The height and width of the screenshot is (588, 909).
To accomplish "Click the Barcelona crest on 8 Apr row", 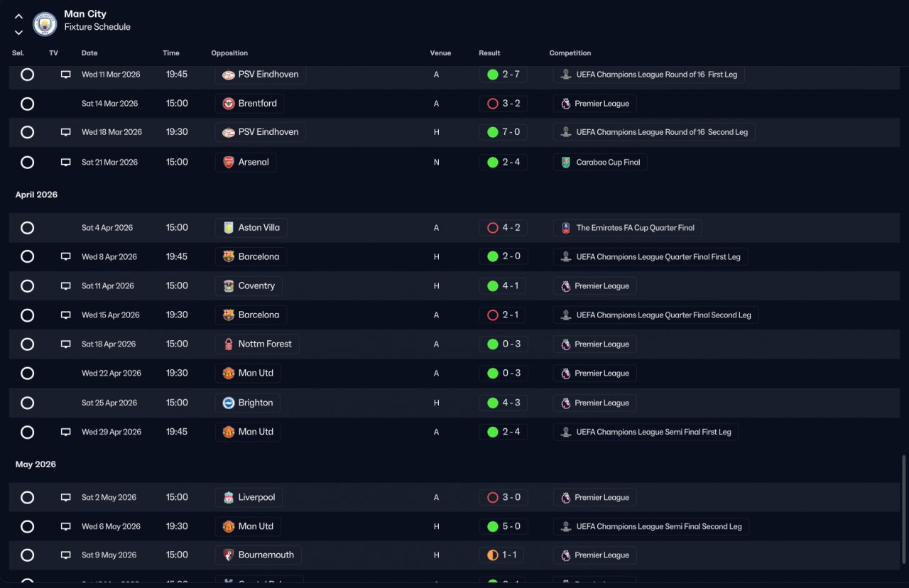I will pos(229,257).
